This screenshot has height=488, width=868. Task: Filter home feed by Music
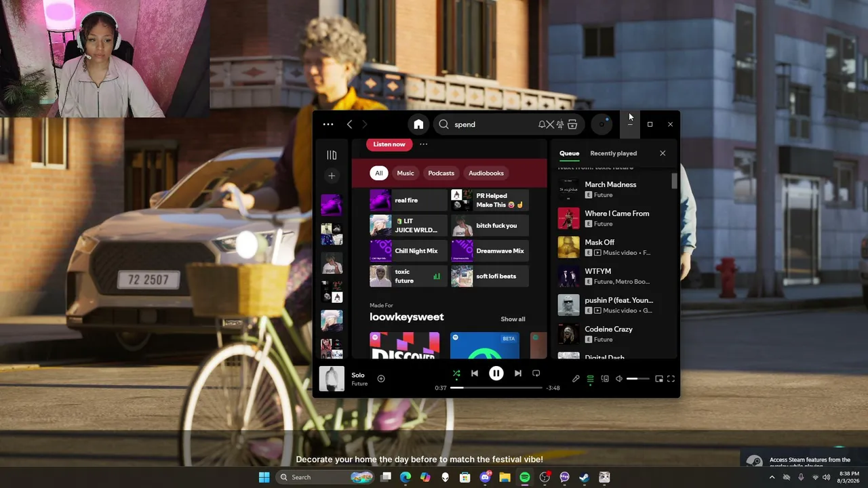click(x=406, y=174)
